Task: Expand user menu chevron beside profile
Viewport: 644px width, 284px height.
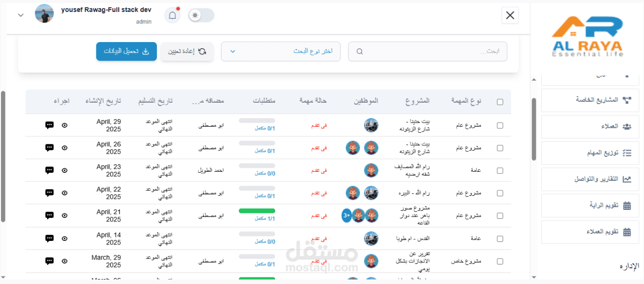Action: point(21,15)
